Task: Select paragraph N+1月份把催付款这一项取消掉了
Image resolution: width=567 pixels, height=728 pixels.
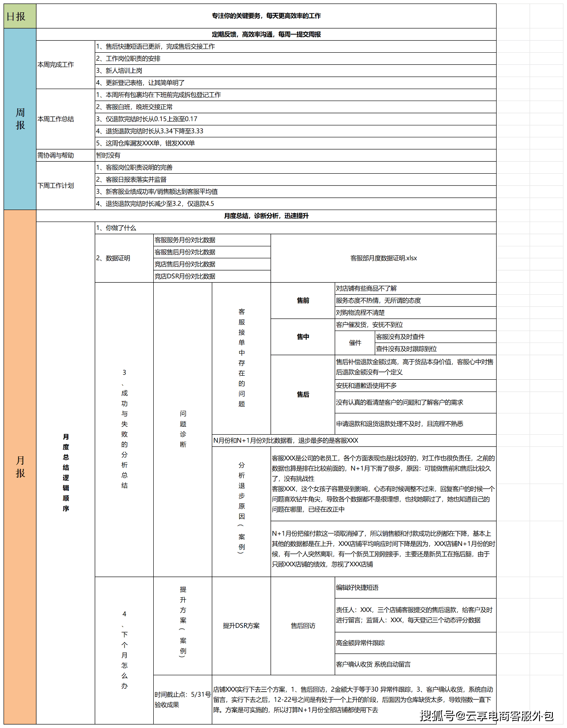Action: pos(384,549)
